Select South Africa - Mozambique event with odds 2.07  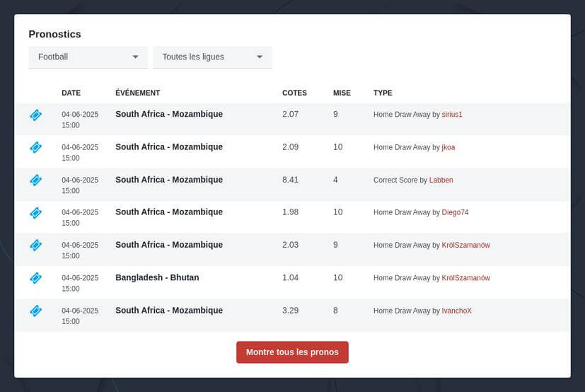(169, 114)
